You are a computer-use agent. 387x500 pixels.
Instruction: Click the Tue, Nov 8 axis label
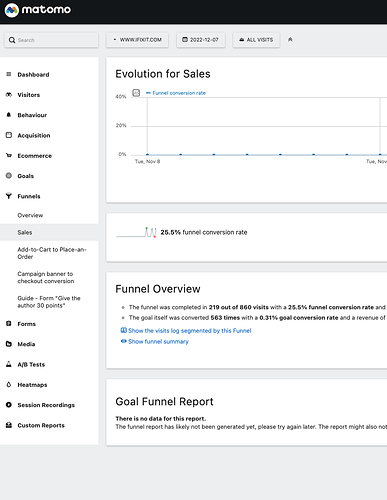click(x=147, y=161)
